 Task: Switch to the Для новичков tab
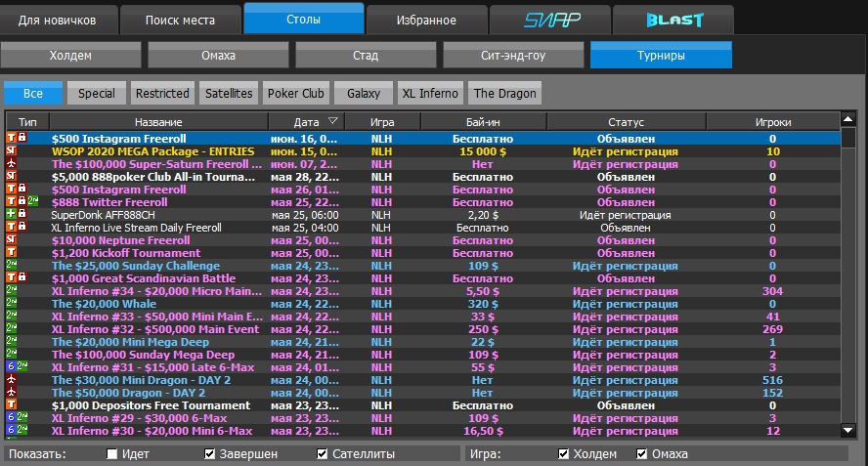pos(58,20)
